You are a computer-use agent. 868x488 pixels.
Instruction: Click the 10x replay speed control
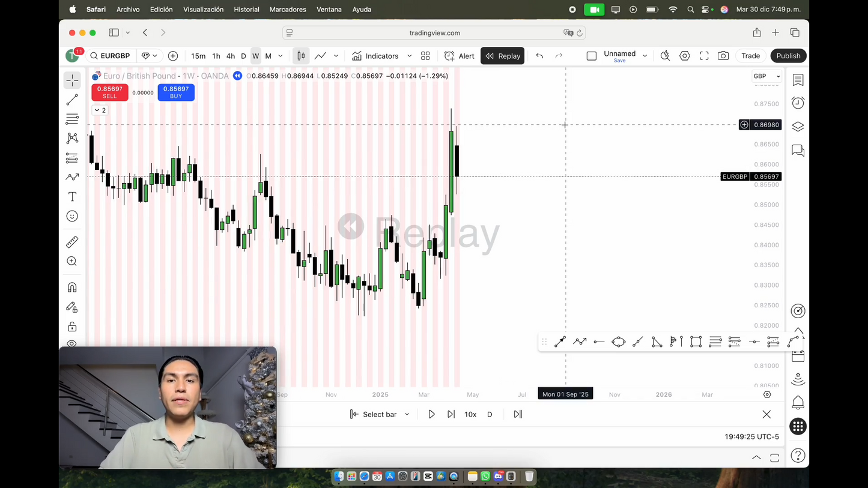[x=470, y=414]
